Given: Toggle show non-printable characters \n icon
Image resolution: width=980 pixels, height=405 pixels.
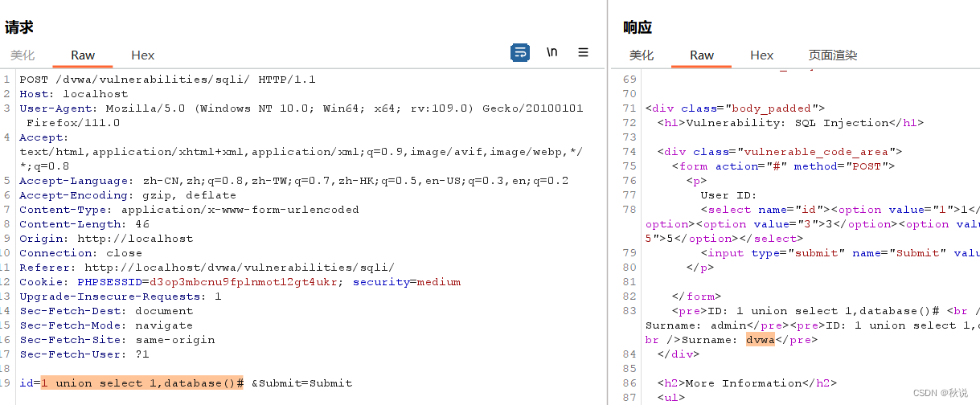Looking at the screenshot, I should pyautogui.click(x=552, y=53).
